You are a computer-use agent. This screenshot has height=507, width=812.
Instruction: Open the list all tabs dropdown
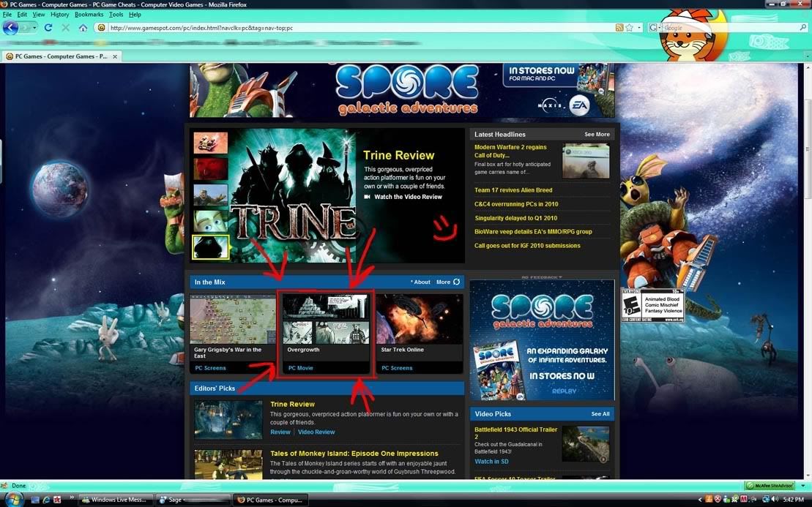[x=808, y=56]
